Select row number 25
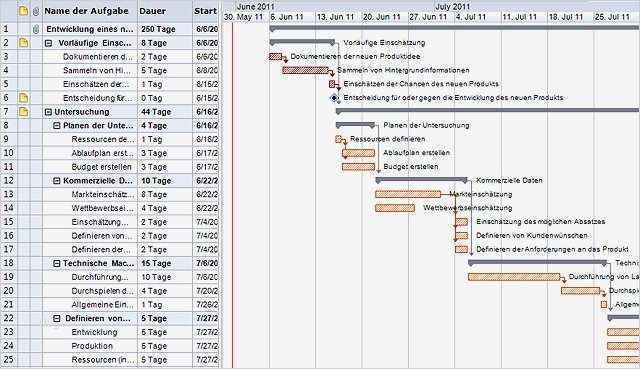 [x=8, y=359]
